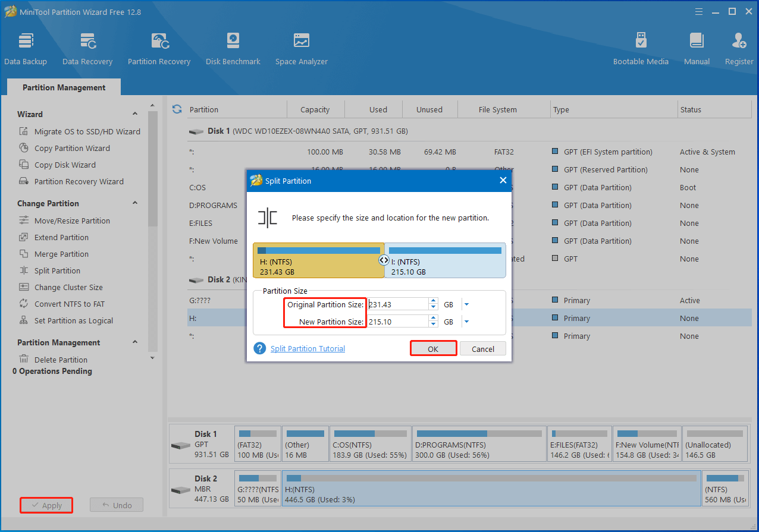Viewport: 759px width, 532px height.
Task: Click Migrate OS to SSD/HD Wizard
Action: click(x=87, y=131)
